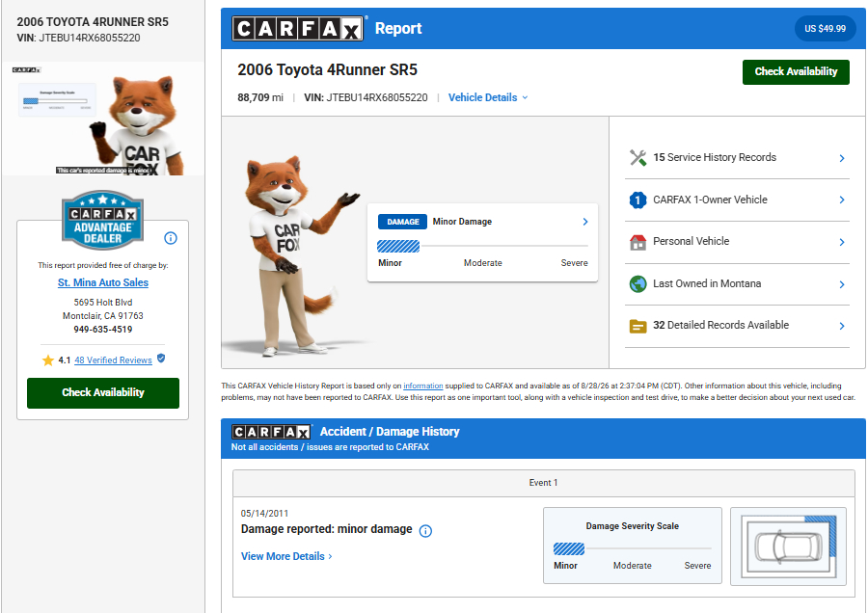The height and width of the screenshot is (613, 868).
Task: Expand the Vehicle Details dropdown
Action: (x=488, y=97)
